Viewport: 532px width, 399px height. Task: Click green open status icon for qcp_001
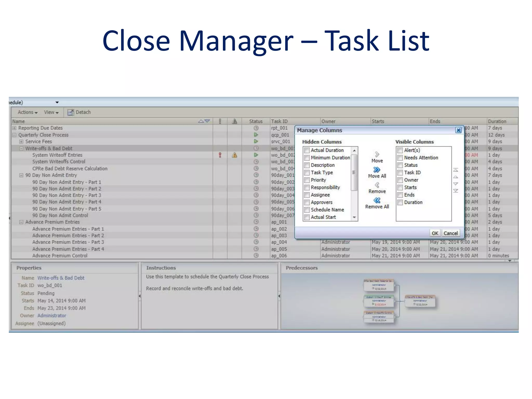coord(256,135)
